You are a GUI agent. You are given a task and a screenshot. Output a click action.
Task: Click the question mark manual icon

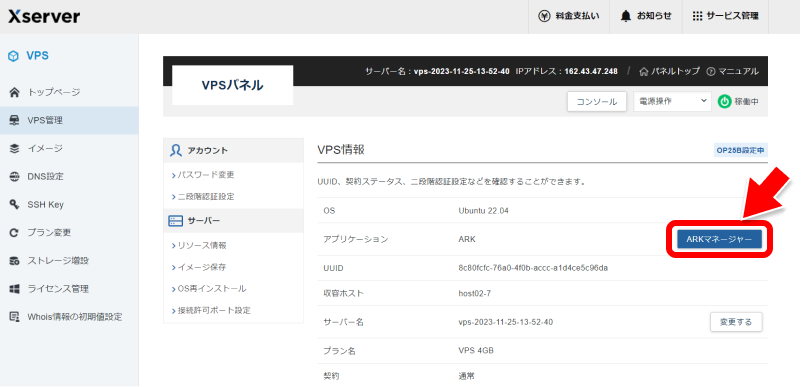tap(711, 71)
